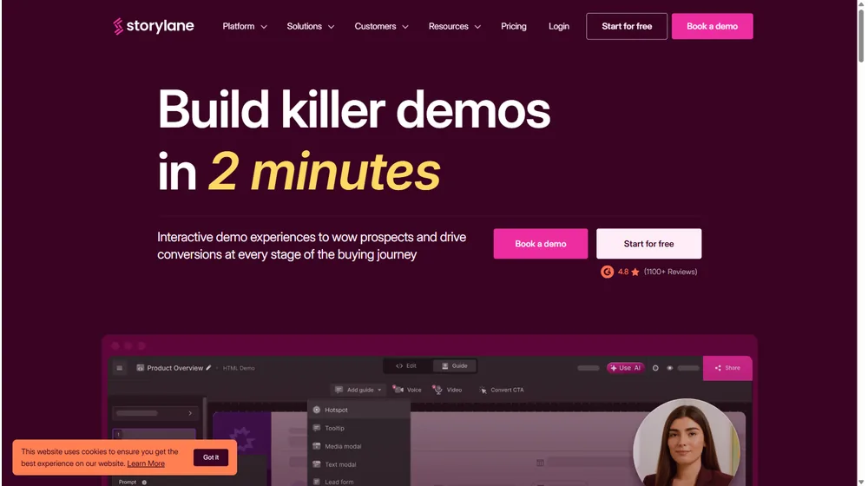Image resolution: width=868 pixels, height=486 pixels.
Task: Dismiss cookie banner with Got it
Action: [211, 457]
